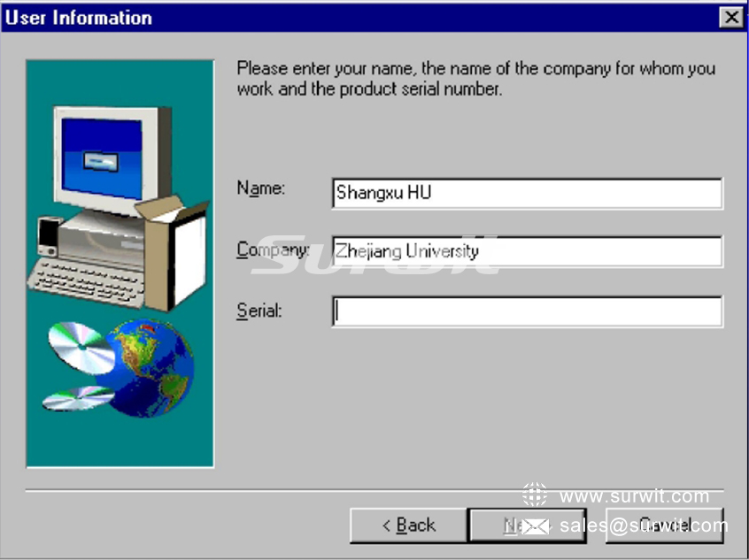
Task: Click the Company label
Action: click(272, 250)
